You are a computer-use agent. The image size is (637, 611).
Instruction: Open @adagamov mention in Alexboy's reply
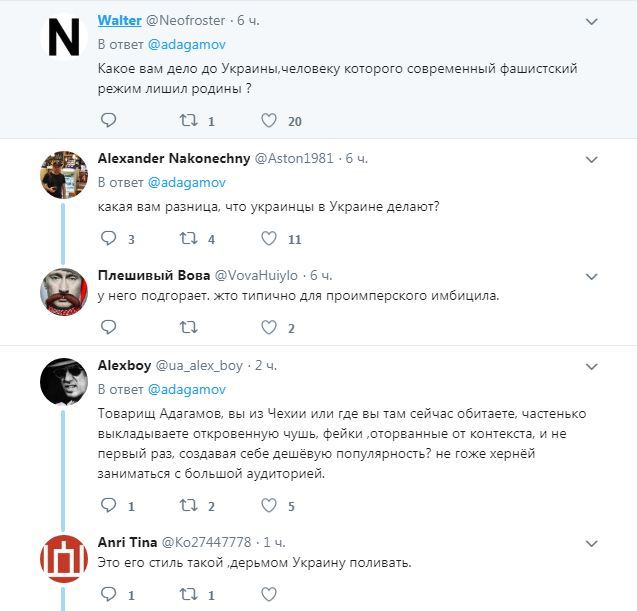(x=187, y=389)
